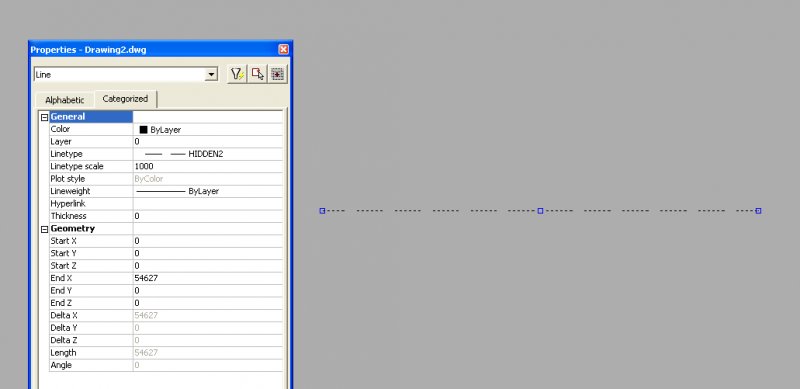The width and height of the screenshot is (800, 389).
Task: Select the HIDDEN2 linetype field
Action: pyautogui.click(x=208, y=154)
